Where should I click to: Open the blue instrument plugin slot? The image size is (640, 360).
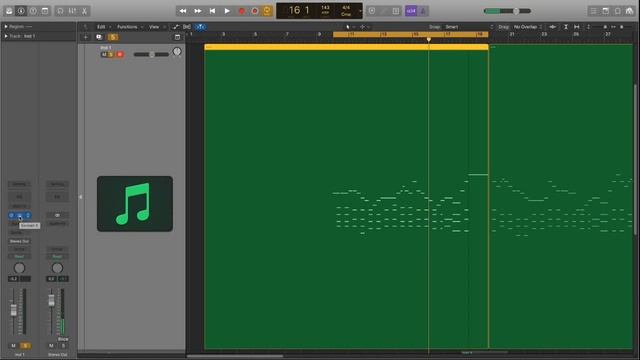(x=19, y=215)
